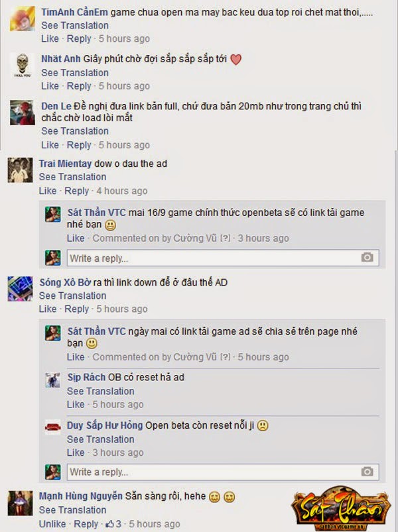Open Nhât Anh's skull avatar
398x532 pixels.
pyautogui.click(x=23, y=66)
